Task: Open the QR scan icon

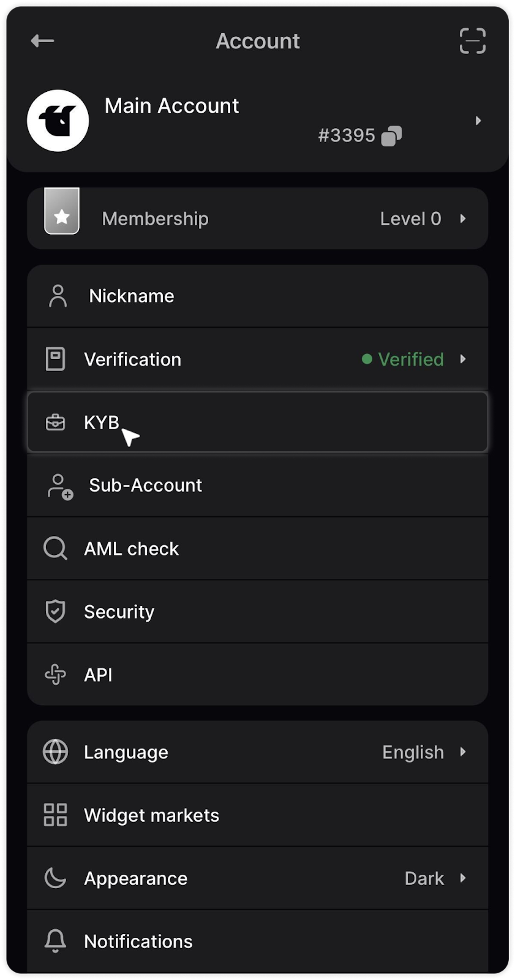Action: coord(472,41)
